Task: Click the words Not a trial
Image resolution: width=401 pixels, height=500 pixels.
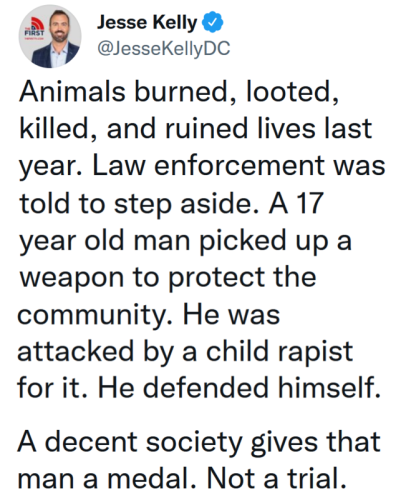Action: pos(276,479)
